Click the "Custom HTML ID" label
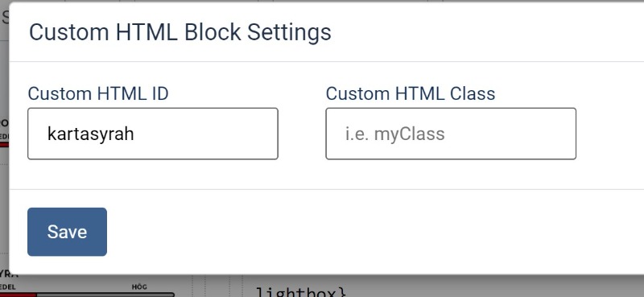Image resolution: width=644 pixels, height=297 pixels. click(x=98, y=93)
